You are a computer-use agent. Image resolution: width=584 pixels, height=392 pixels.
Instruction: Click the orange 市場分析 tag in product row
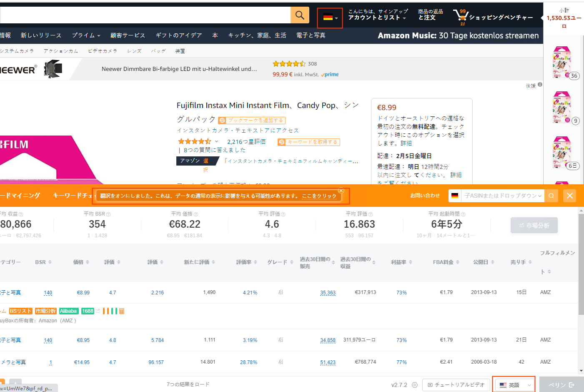45,311
